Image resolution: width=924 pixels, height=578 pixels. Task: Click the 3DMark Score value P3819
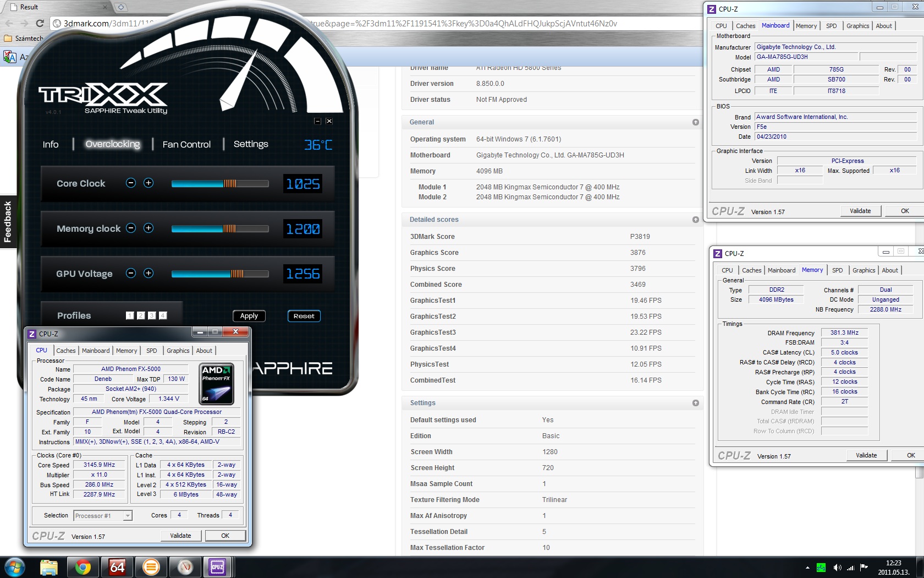coord(640,237)
